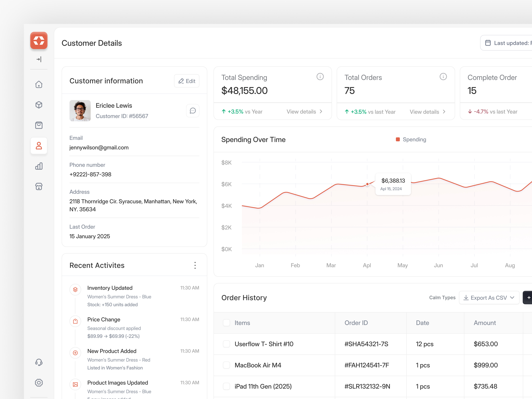Open the Support headphones icon
The image size is (532, 399).
pyautogui.click(x=39, y=362)
